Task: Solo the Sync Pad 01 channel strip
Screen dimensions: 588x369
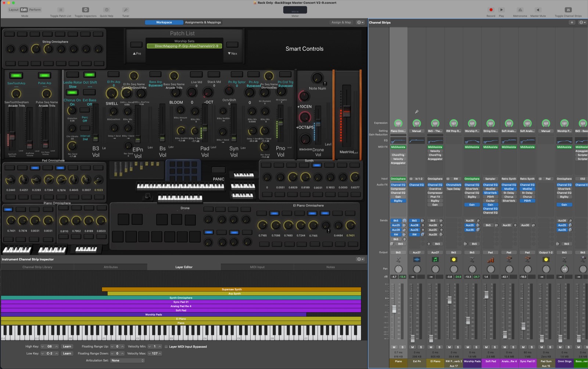Action: (x=532, y=347)
